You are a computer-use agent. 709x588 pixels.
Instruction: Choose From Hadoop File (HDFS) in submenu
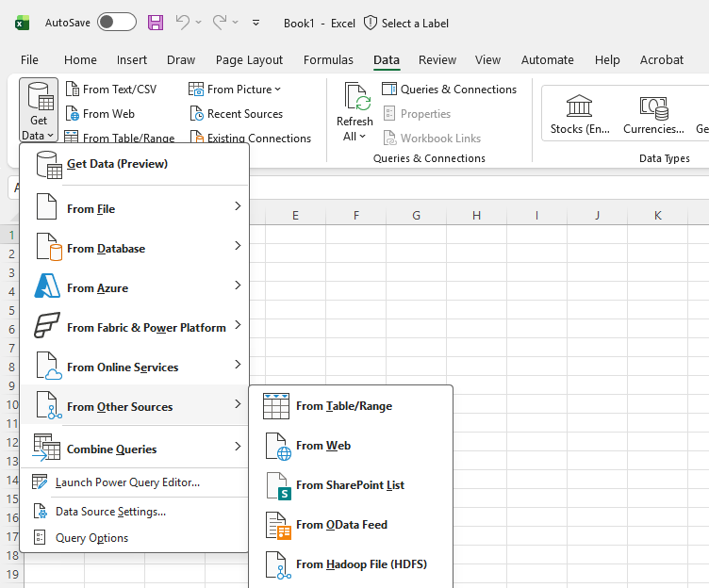point(351,564)
